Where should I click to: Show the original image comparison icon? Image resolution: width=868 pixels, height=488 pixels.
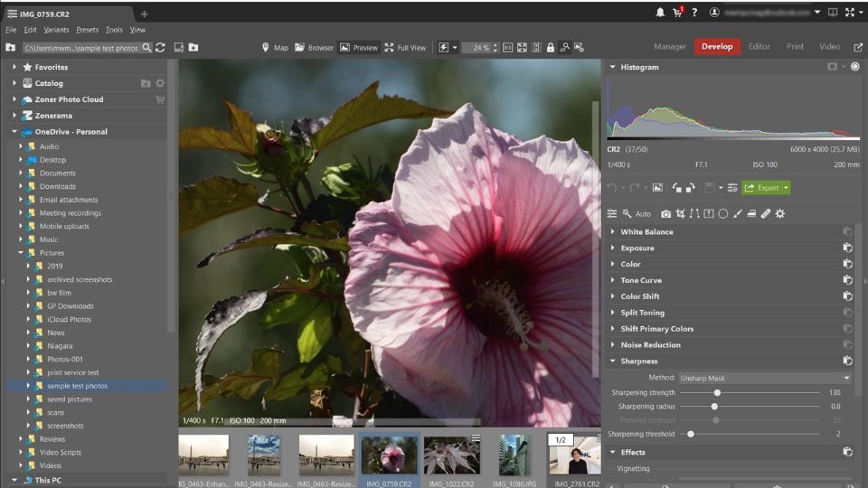[x=657, y=188]
